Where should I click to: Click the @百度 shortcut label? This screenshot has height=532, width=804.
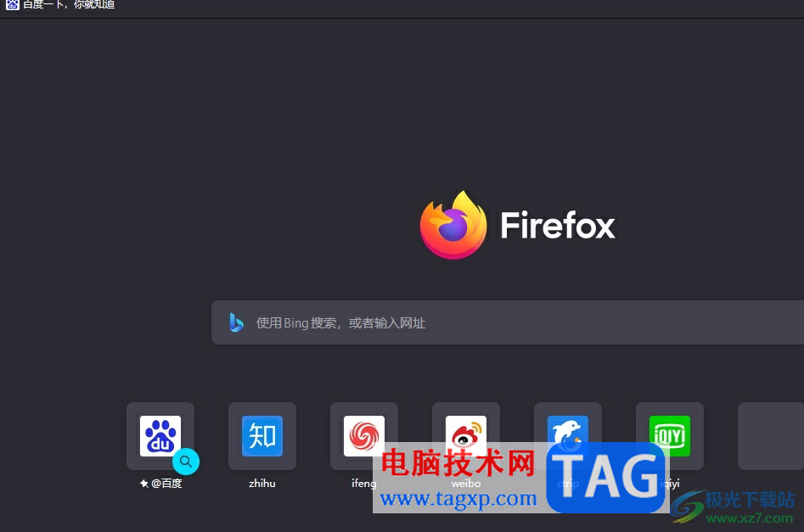pos(160,484)
